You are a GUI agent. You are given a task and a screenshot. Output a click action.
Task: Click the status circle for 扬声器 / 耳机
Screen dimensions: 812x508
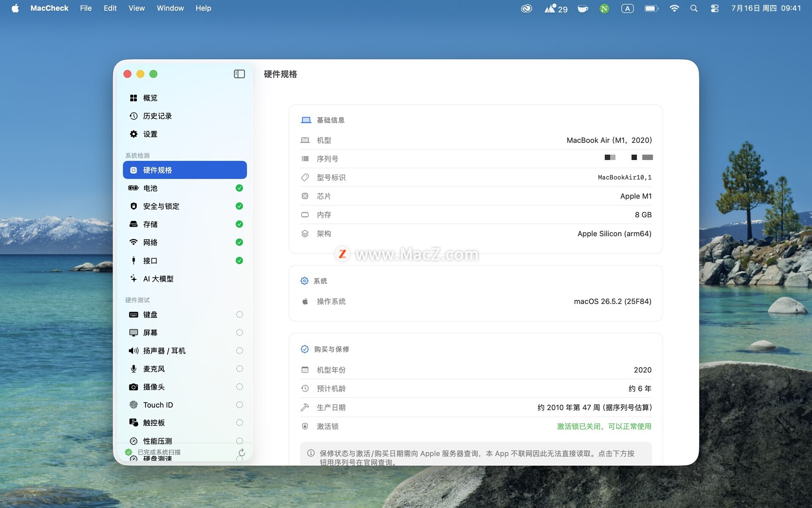click(x=239, y=351)
